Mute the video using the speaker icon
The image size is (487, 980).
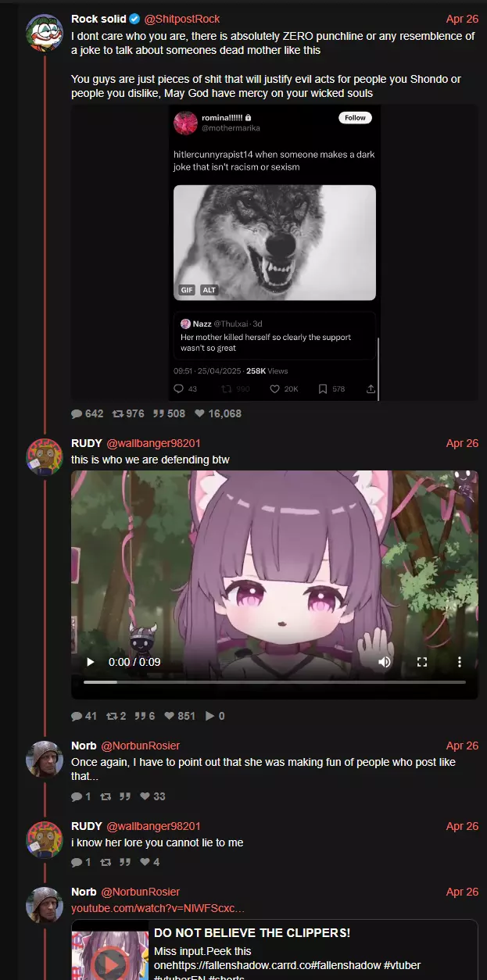point(385,662)
